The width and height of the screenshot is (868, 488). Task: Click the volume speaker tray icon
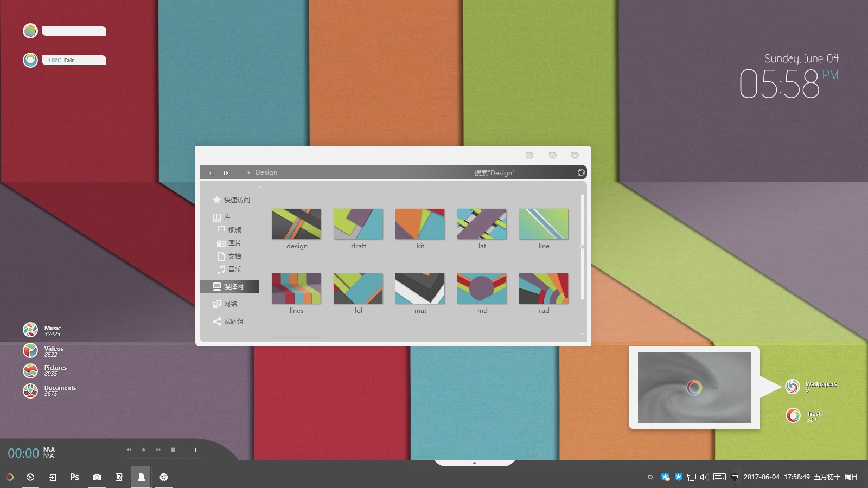click(704, 477)
